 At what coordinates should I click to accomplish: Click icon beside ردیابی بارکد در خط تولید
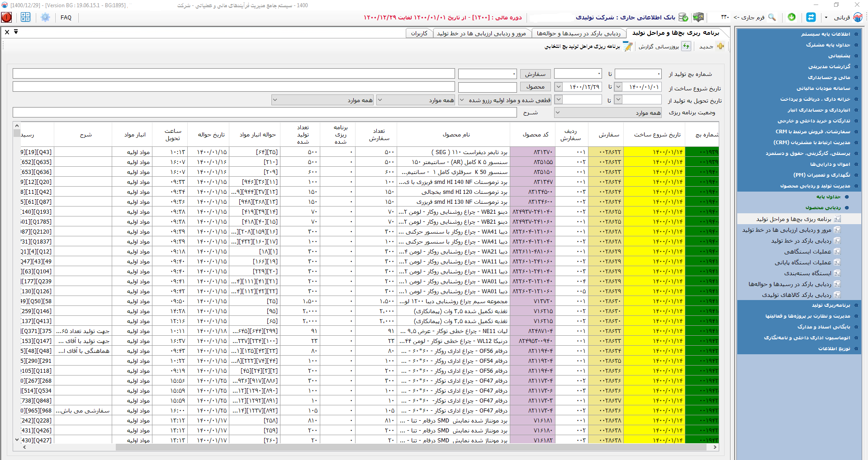point(837,241)
